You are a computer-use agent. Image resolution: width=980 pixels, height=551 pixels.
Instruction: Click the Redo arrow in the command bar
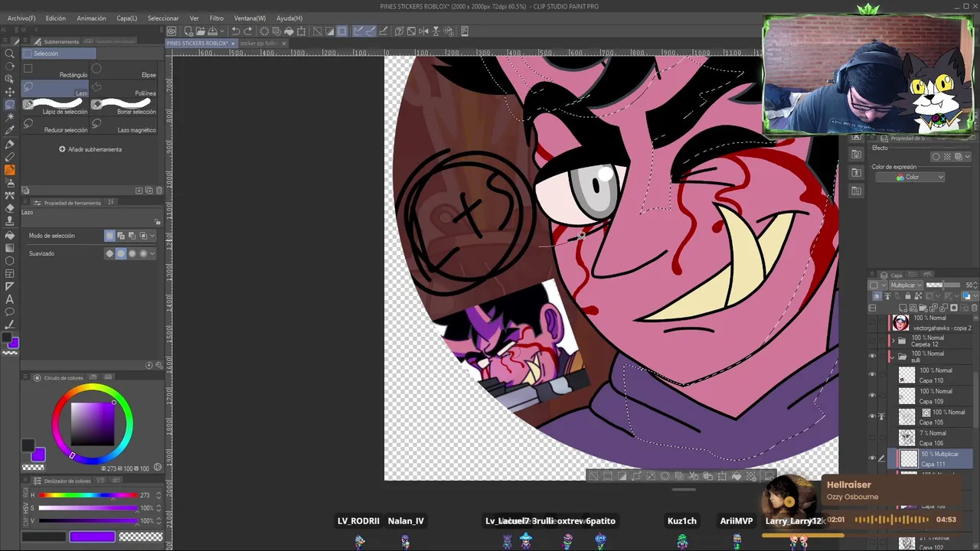[248, 31]
